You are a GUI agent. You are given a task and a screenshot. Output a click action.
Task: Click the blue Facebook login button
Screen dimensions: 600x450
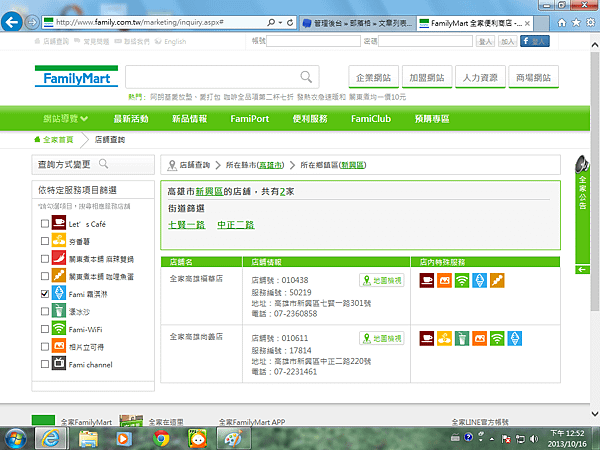tap(535, 41)
